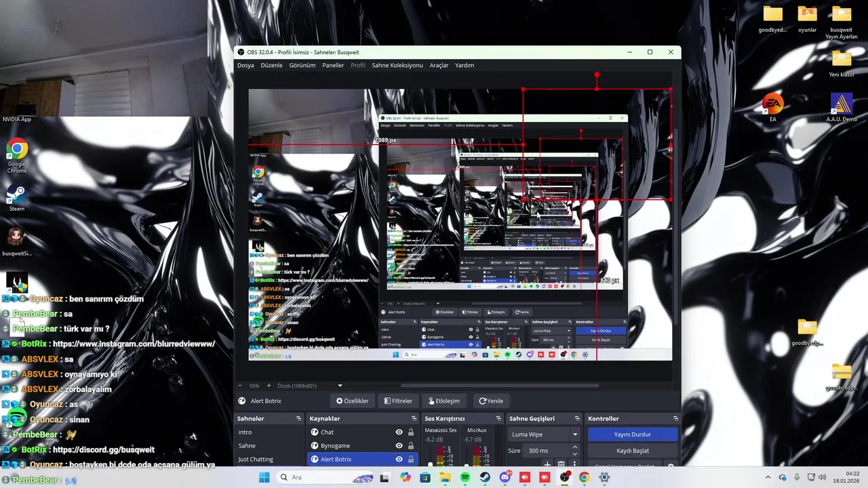Click the browser icon beside Chat source
Screen dimensions: 868x488
click(315, 432)
